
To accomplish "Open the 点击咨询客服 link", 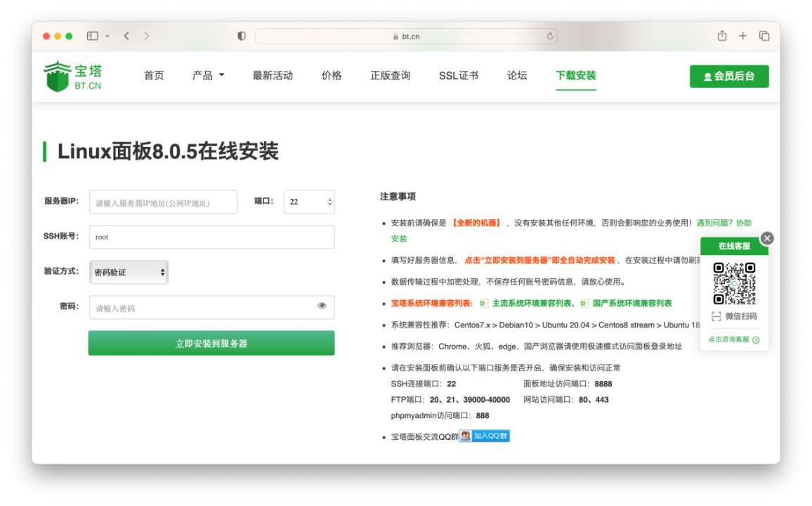I will tap(728, 339).
